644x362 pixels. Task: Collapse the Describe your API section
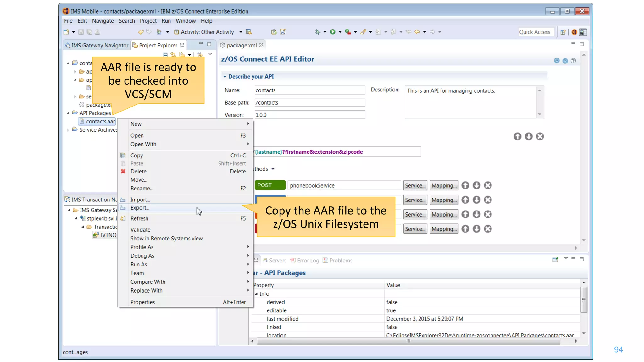coord(225,76)
